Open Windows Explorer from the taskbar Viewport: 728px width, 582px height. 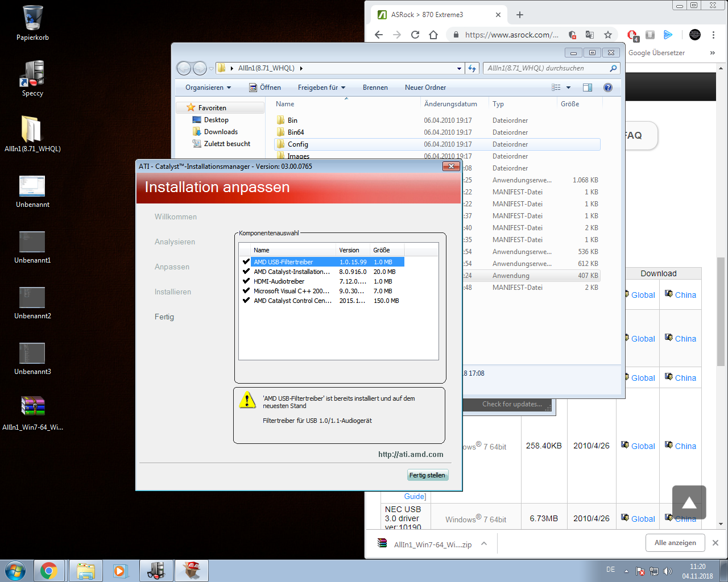tap(86, 571)
